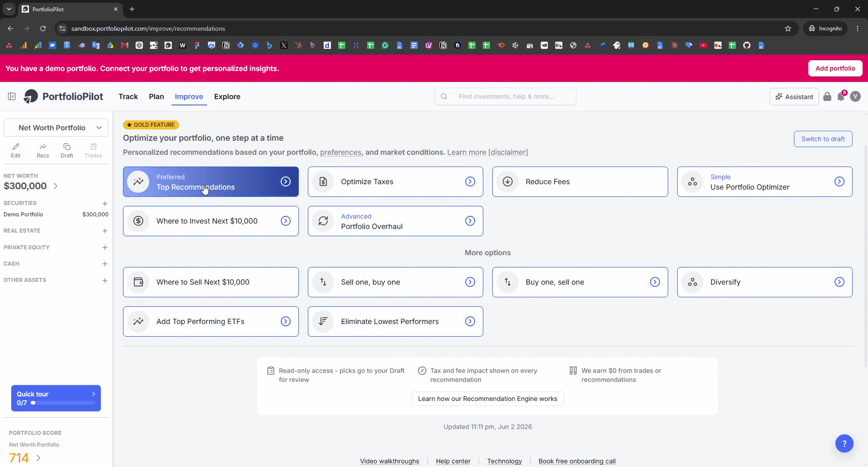
Task: Open the Recs icon in sidebar
Action: coord(43,150)
